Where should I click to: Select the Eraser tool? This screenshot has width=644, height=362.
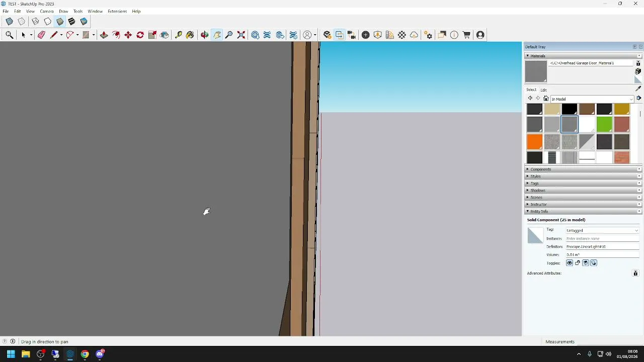(42, 35)
